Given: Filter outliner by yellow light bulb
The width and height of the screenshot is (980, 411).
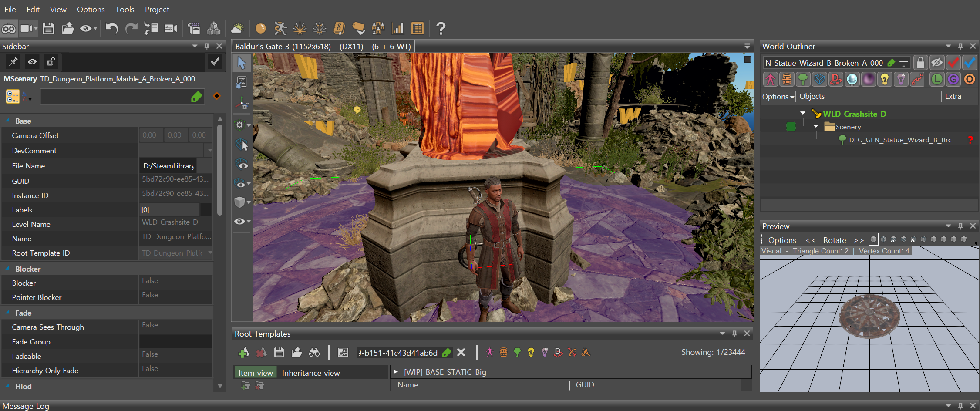Looking at the screenshot, I should (884, 79).
